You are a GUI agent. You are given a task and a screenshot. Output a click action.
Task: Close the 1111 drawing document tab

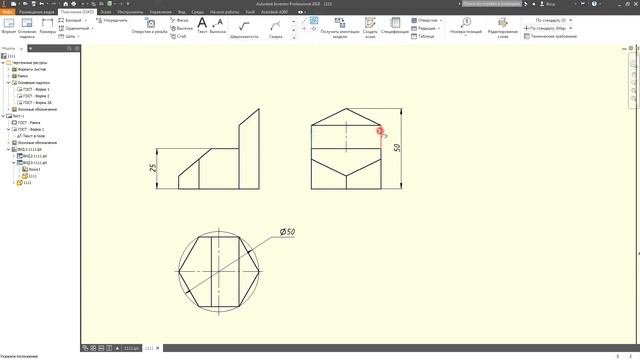[x=158, y=348]
